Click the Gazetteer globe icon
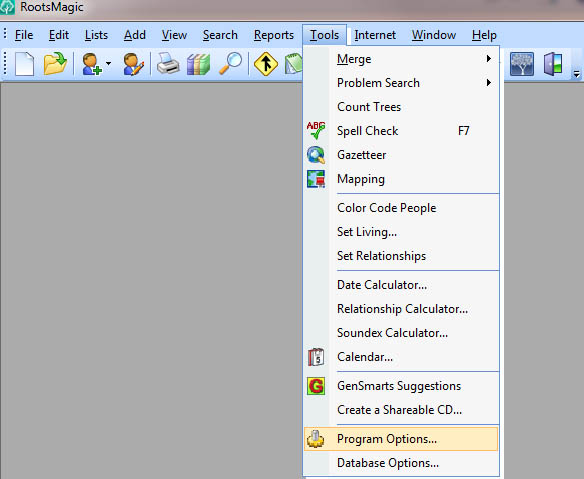This screenshot has height=479, width=584. (316, 155)
